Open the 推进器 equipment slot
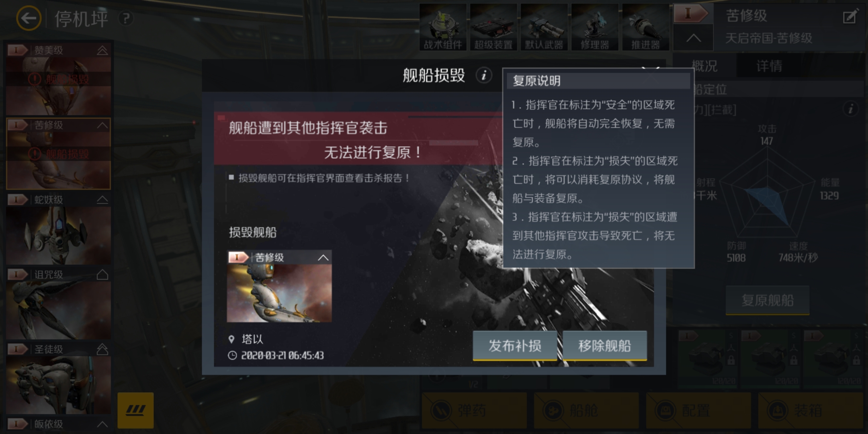This screenshot has height=434, width=868. pyautogui.click(x=645, y=27)
